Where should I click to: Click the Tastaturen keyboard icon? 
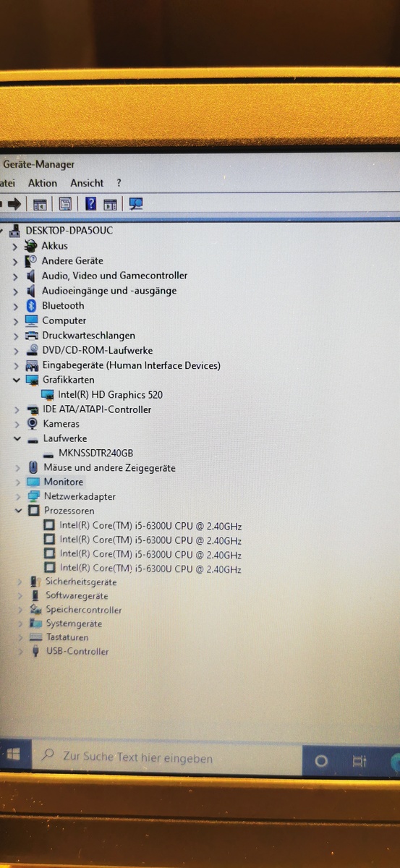(35, 637)
